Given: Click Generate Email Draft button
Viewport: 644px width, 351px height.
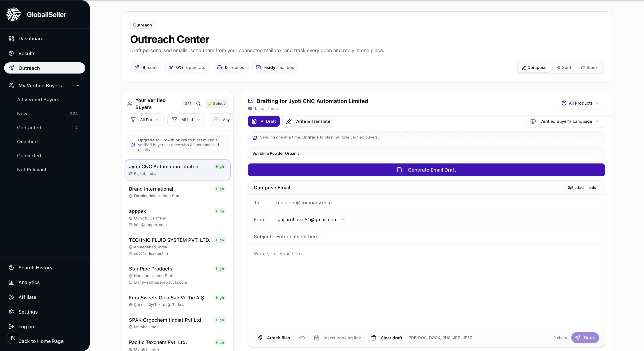Looking at the screenshot, I should coord(426,170).
